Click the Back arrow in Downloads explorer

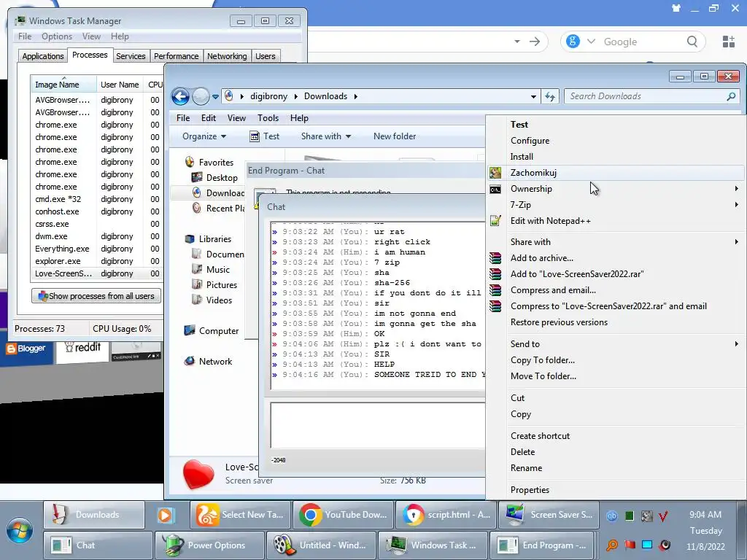[x=181, y=97]
